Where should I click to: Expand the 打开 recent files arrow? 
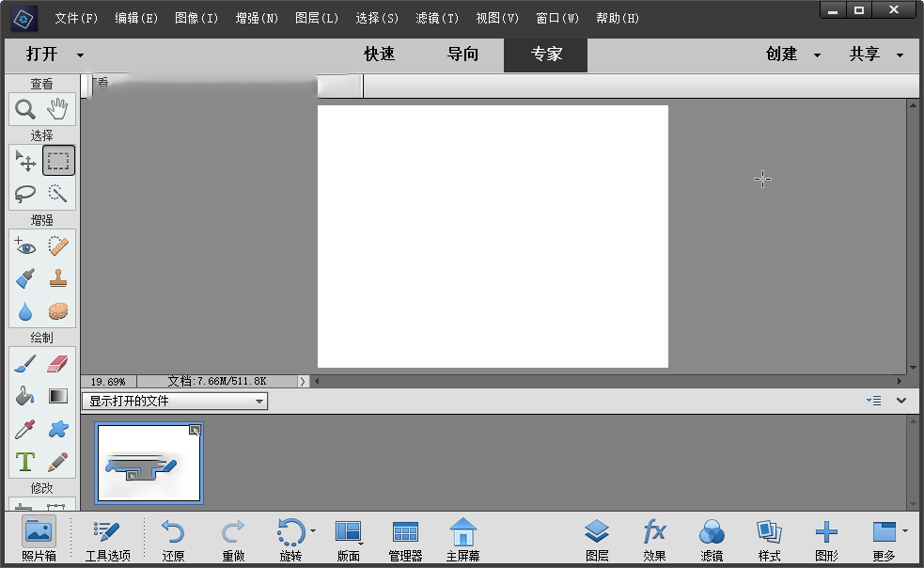click(80, 55)
